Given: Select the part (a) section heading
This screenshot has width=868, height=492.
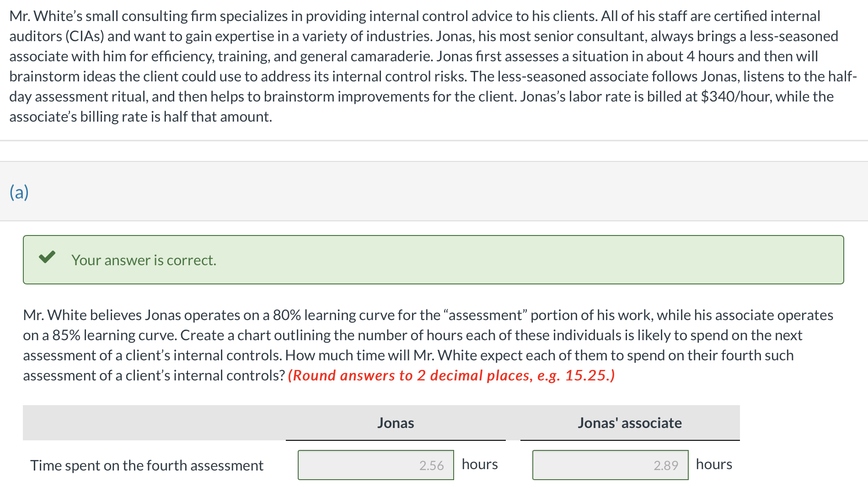Looking at the screenshot, I should click(x=19, y=192).
